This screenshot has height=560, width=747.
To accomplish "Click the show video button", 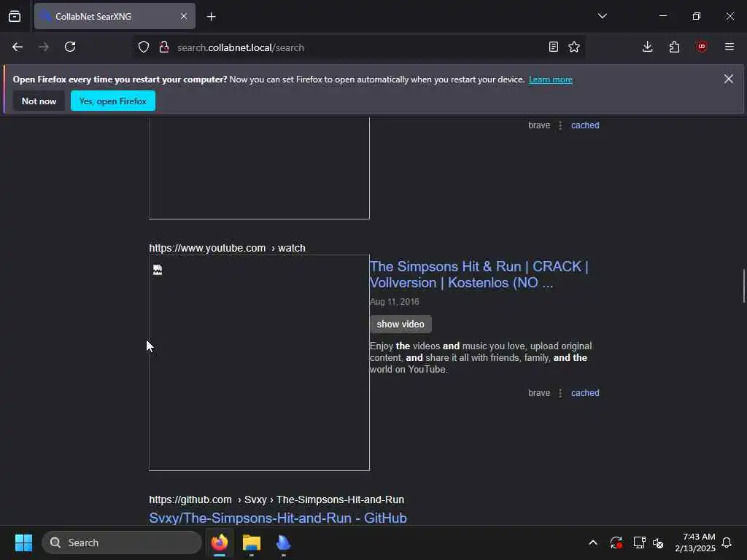I will [x=400, y=324].
